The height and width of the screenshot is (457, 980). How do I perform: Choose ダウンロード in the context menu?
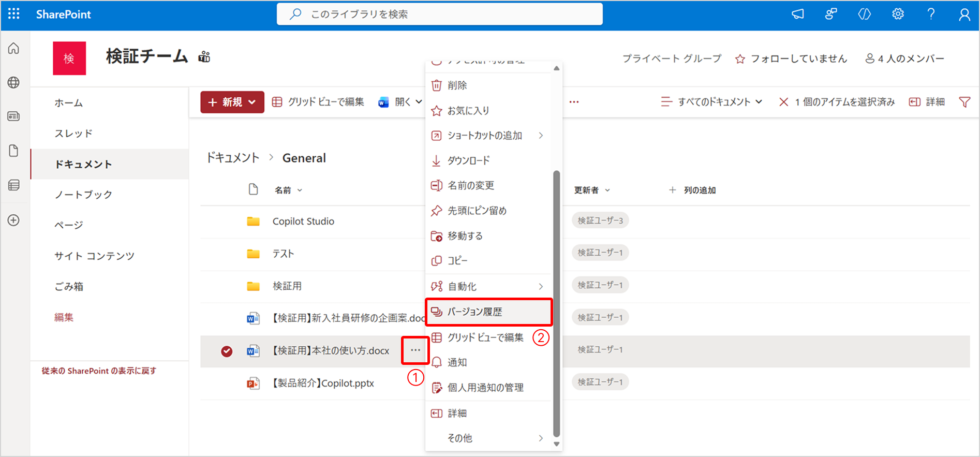pos(468,160)
